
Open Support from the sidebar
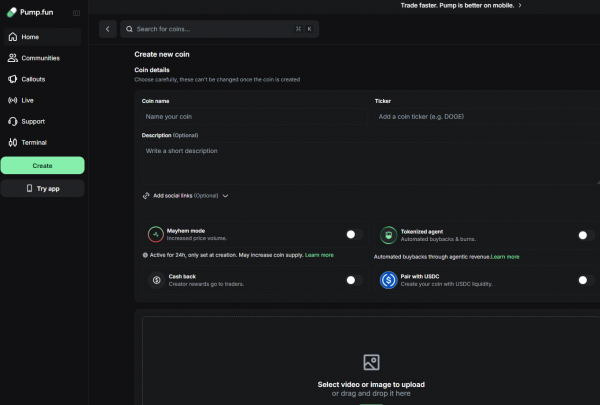pyautogui.click(x=42, y=121)
